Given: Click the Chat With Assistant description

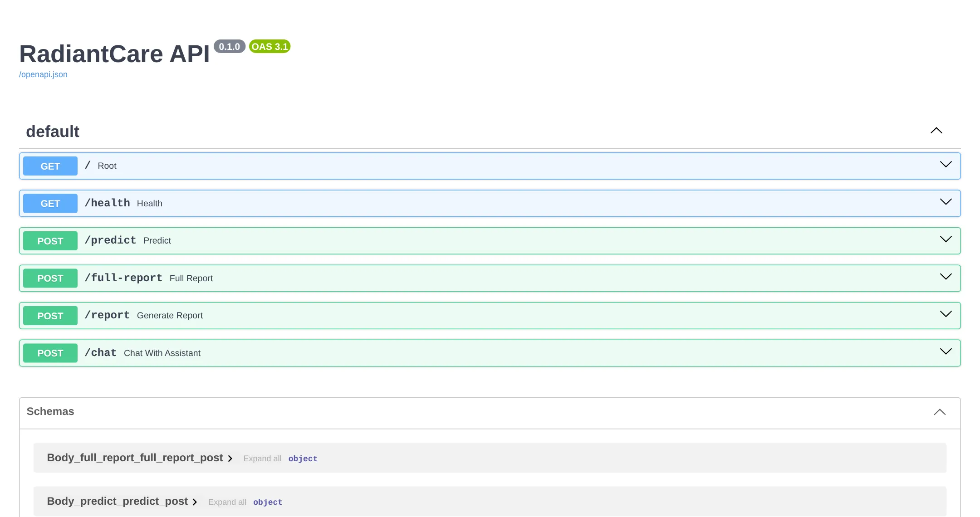Looking at the screenshot, I should tap(162, 353).
